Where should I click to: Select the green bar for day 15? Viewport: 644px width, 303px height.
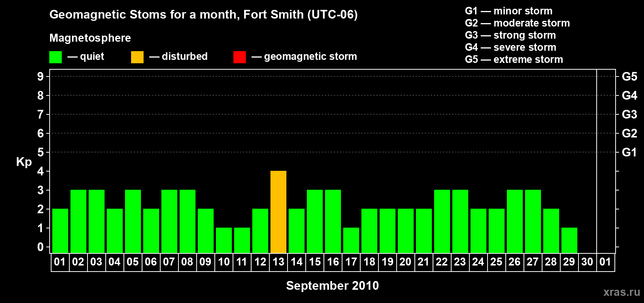coord(315,221)
